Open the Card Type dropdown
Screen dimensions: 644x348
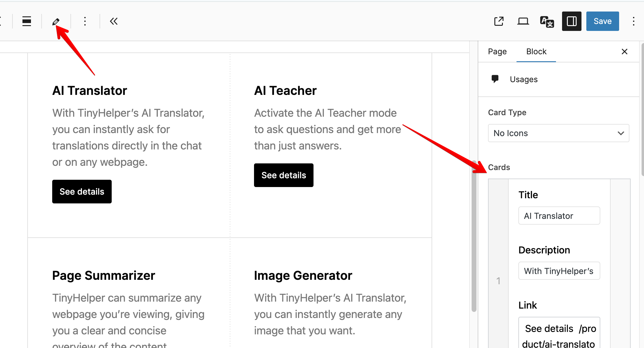coord(558,133)
